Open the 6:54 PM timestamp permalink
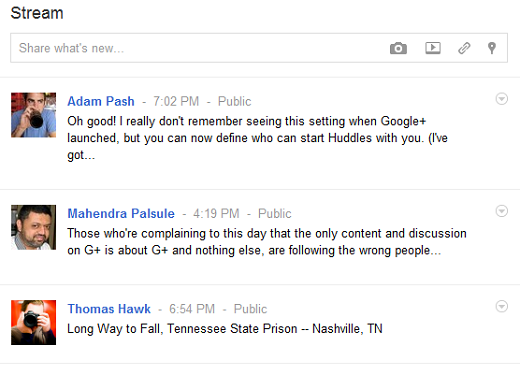520x375 pixels. [x=192, y=309]
